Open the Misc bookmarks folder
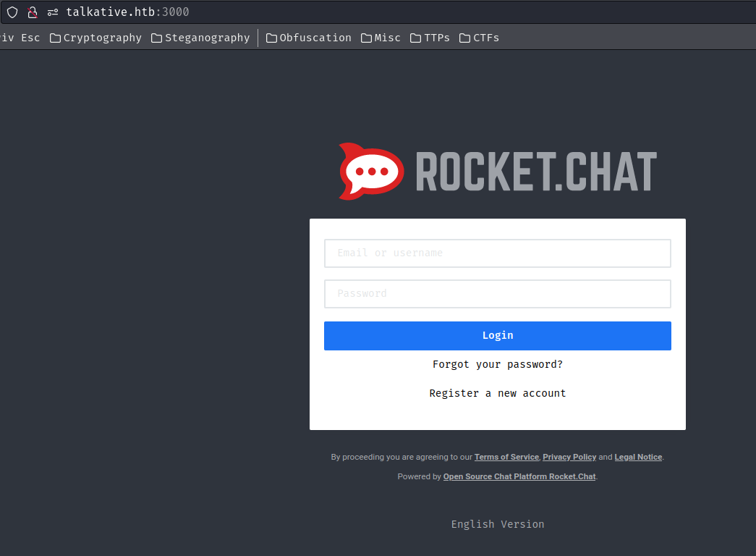Screen dimensions: 756x556 pyautogui.click(x=381, y=38)
